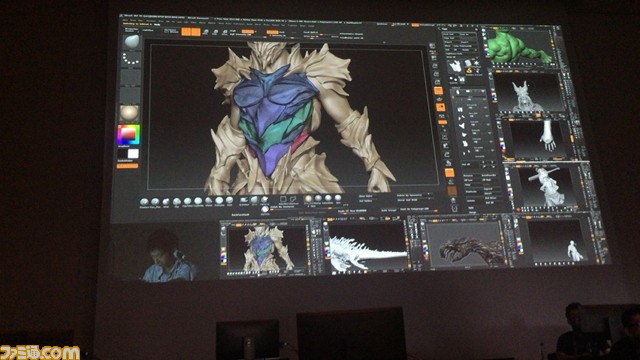
Task: Open the current brush thumbnail picker
Action: (x=131, y=42)
